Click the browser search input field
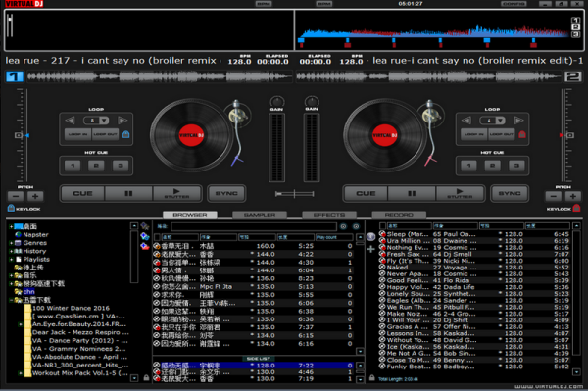The height and width of the screenshot is (391, 588). tap(254, 226)
